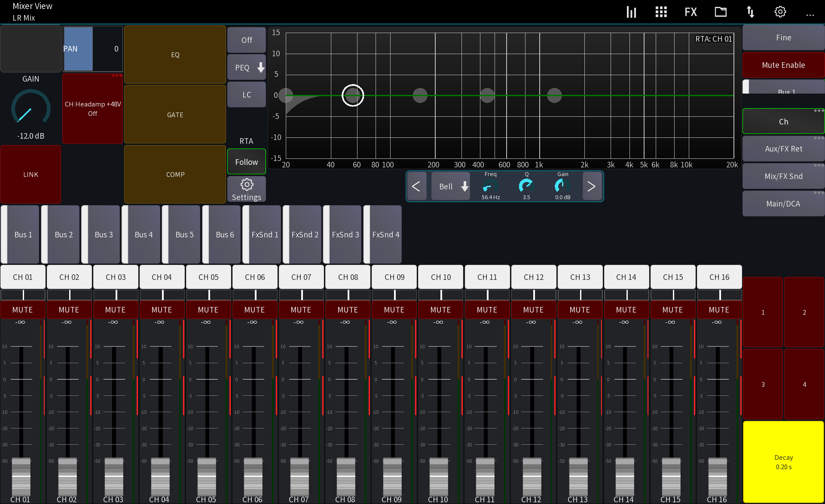The image size is (825, 504).
Task: Click the yellow Decay 0.20s control
Action: (783, 462)
